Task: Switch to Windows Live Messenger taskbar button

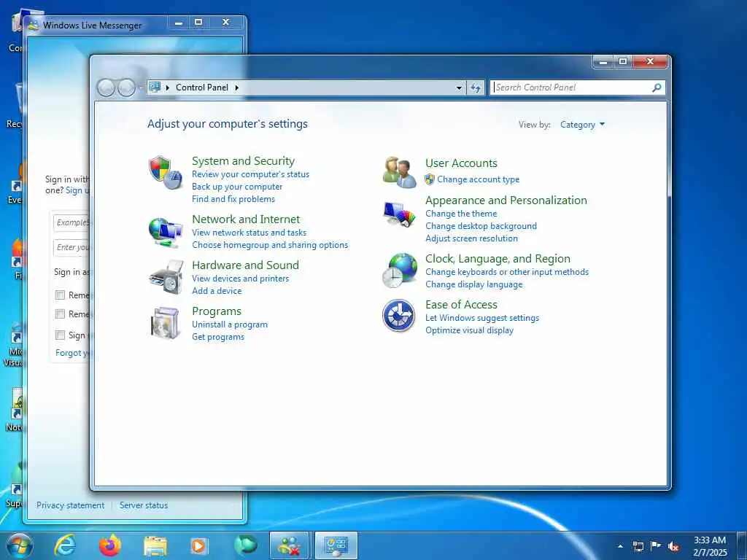Action: (x=289, y=545)
